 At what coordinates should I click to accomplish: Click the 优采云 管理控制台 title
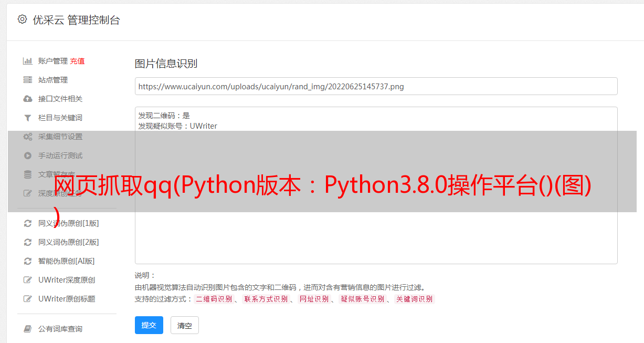tap(76, 20)
